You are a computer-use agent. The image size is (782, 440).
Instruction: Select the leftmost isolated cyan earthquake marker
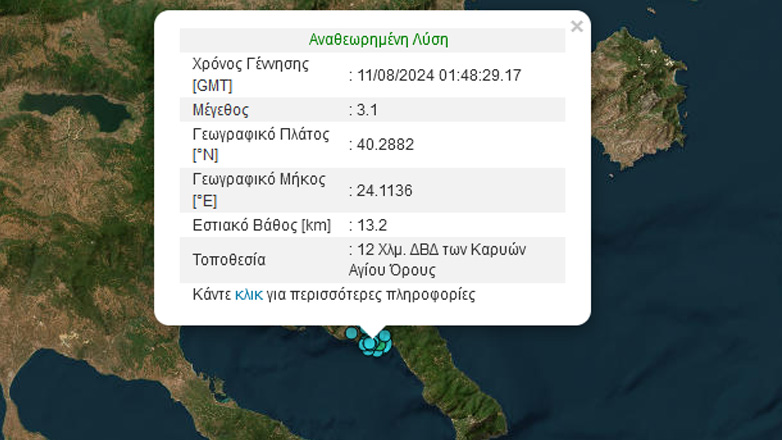351,333
